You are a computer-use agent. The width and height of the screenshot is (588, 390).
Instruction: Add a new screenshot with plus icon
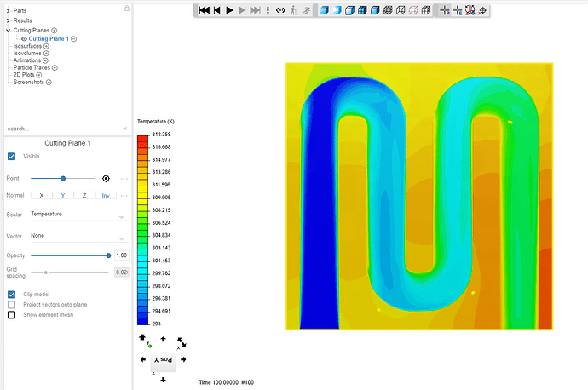coord(49,82)
